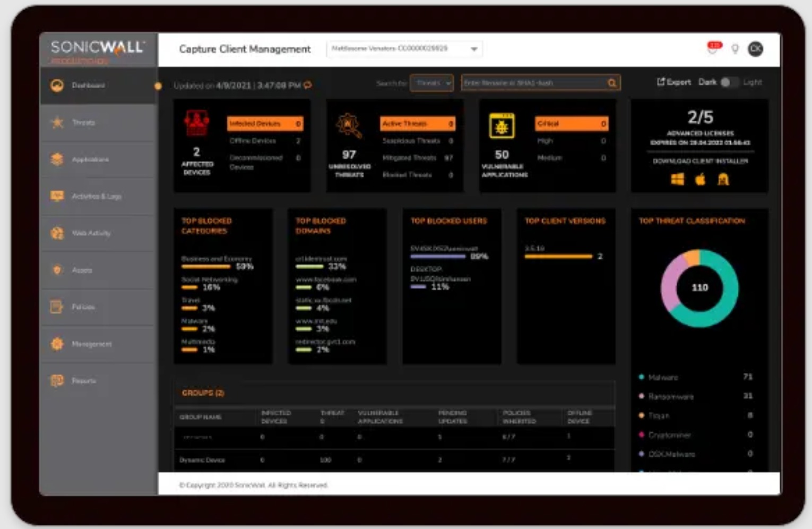Viewport: 812px width, 529px height.
Task: Open the 'Search for' Threats dropdown
Action: point(431,83)
